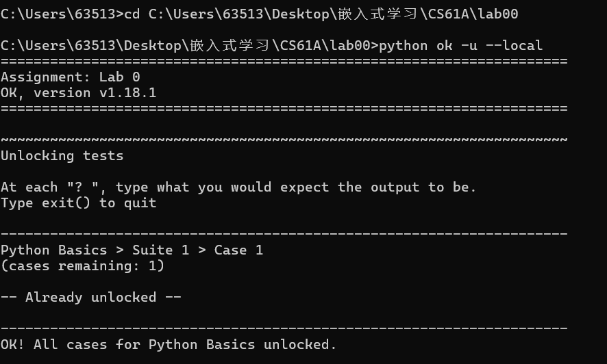Click the 'Type exit() to quit' line
607x364 pixels.
coord(78,203)
